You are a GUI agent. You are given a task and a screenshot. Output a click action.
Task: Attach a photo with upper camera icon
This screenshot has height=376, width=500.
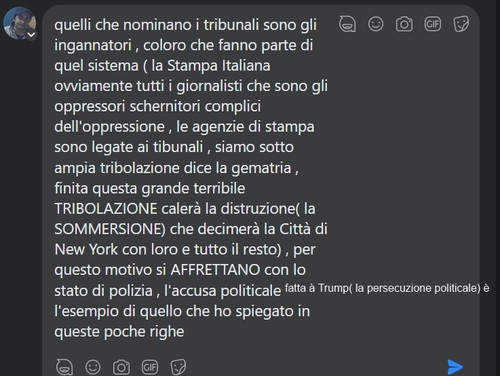(x=404, y=24)
